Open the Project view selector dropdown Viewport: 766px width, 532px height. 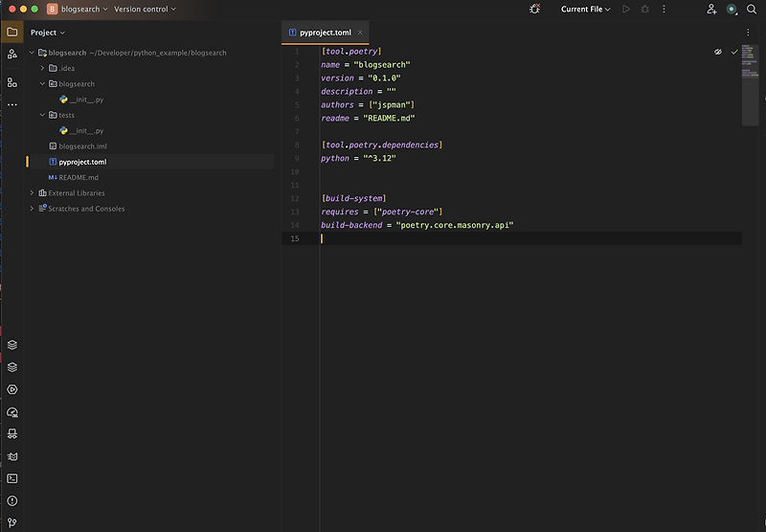47,33
